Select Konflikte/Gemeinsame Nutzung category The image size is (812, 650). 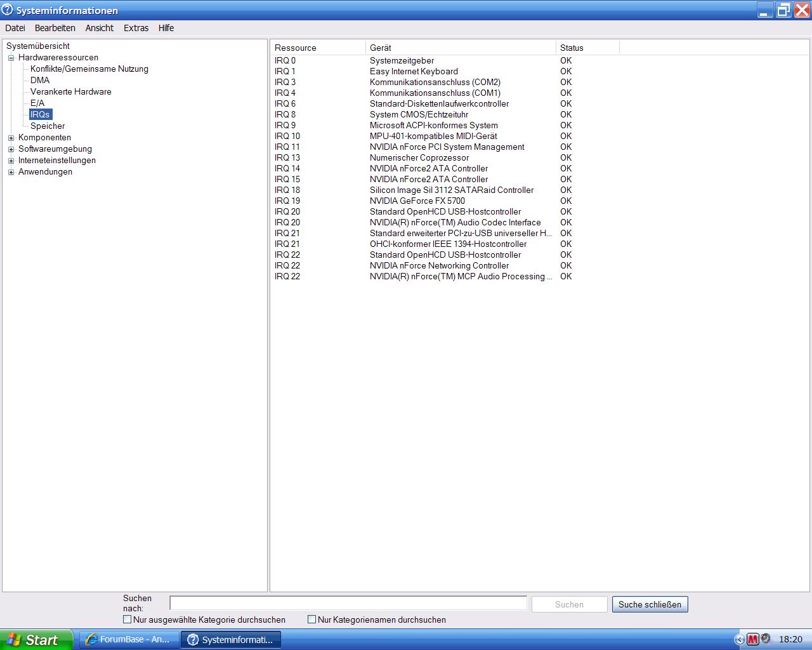click(89, 69)
